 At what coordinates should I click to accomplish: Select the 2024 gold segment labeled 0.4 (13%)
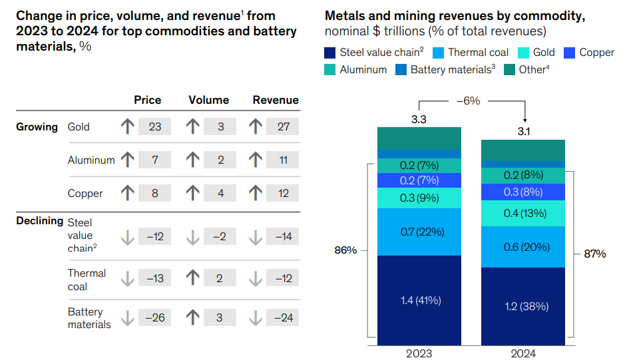click(523, 213)
